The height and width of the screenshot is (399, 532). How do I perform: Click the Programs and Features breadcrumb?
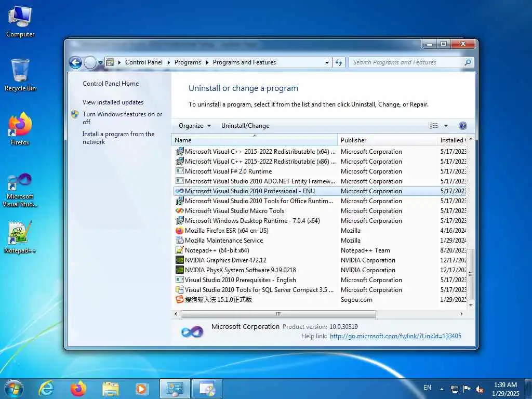(244, 62)
